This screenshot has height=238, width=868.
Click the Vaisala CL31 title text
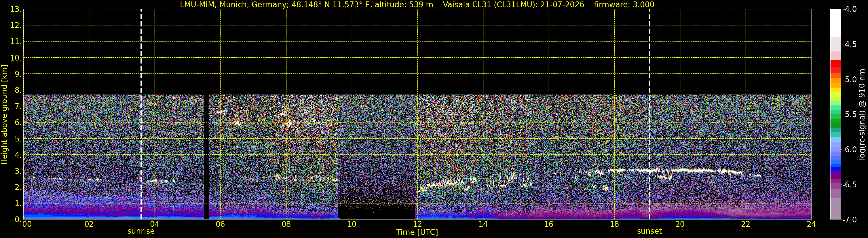[513, 5]
